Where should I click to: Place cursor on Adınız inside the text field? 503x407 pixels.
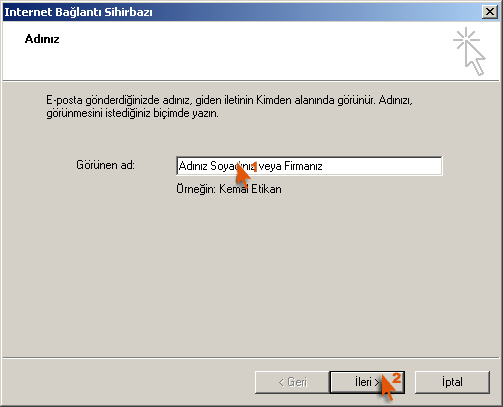coord(193,166)
